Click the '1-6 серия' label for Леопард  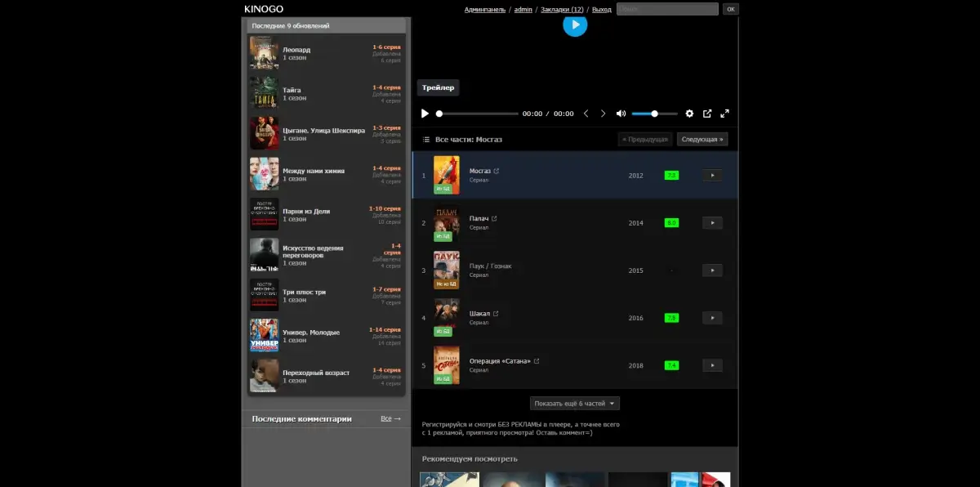coord(386,47)
